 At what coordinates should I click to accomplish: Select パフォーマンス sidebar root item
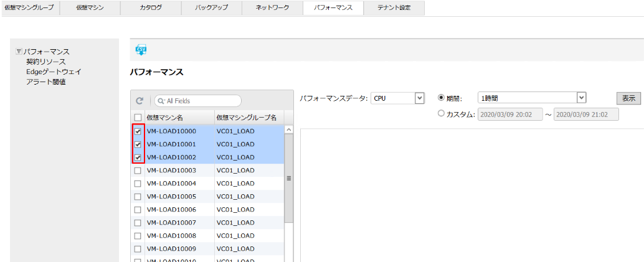click(x=47, y=52)
